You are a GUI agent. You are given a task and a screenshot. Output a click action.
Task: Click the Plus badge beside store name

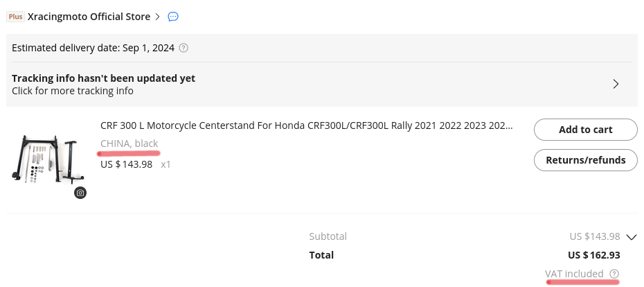tap(15, 17)
